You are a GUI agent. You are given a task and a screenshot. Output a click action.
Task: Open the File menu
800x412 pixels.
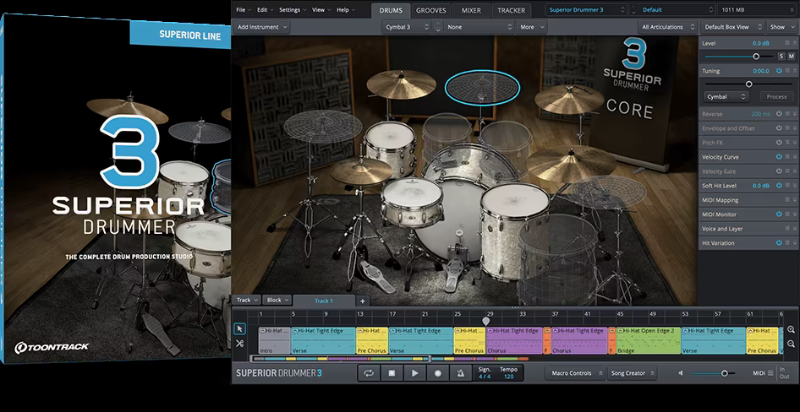[243, 10]
